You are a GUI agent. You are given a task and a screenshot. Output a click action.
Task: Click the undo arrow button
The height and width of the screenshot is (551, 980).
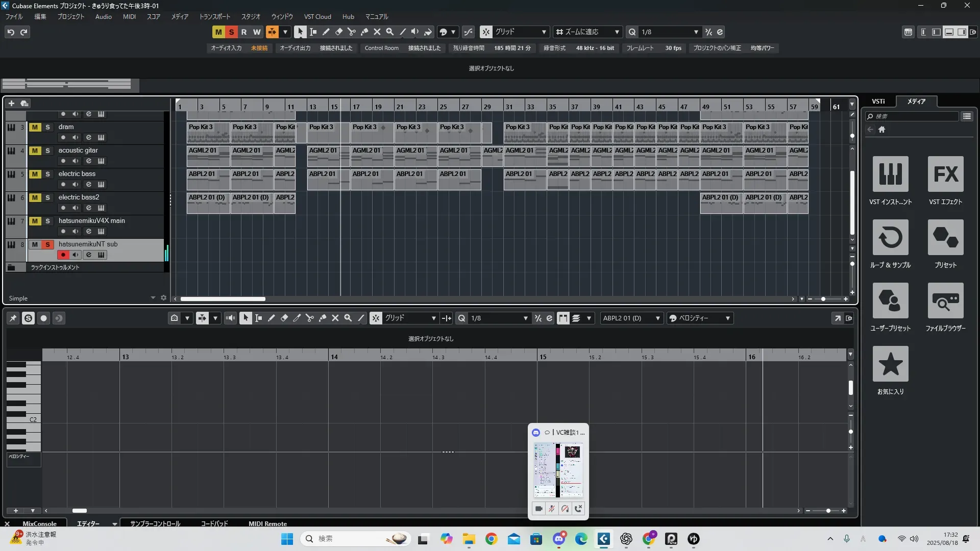click(x=11, y=32)
